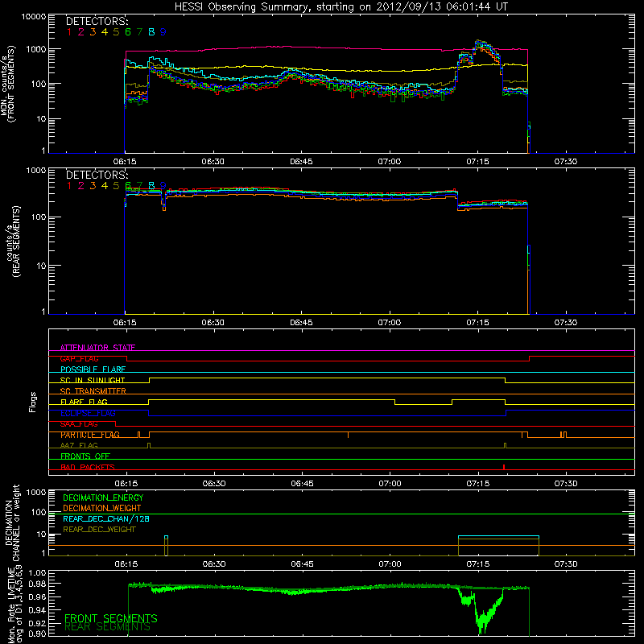Image resolution: width=644 pixels, height=644 pixels.
Task: Click olive detector 5 in front panel legend
Action: 116,32
